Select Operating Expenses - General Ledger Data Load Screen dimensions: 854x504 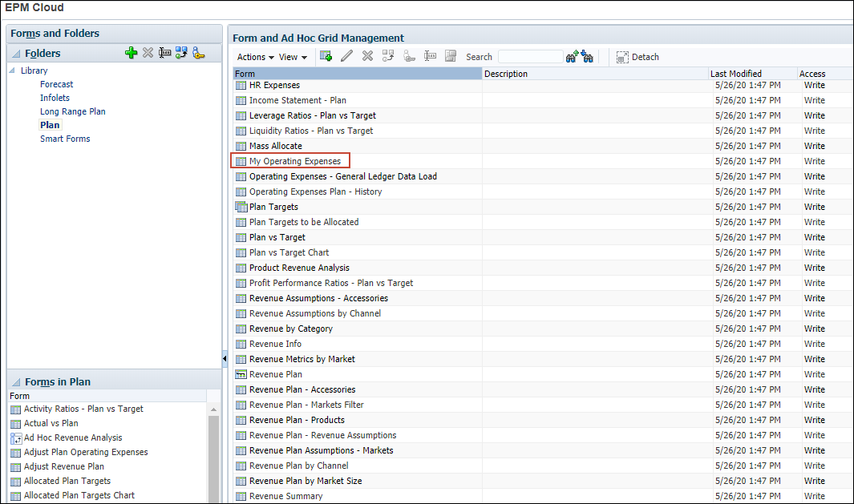(x=343, y=176)
